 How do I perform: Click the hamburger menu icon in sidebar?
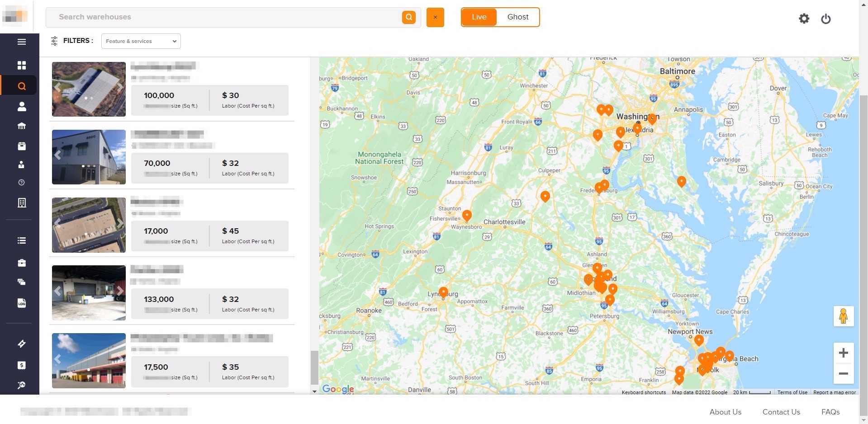(21, 42)
